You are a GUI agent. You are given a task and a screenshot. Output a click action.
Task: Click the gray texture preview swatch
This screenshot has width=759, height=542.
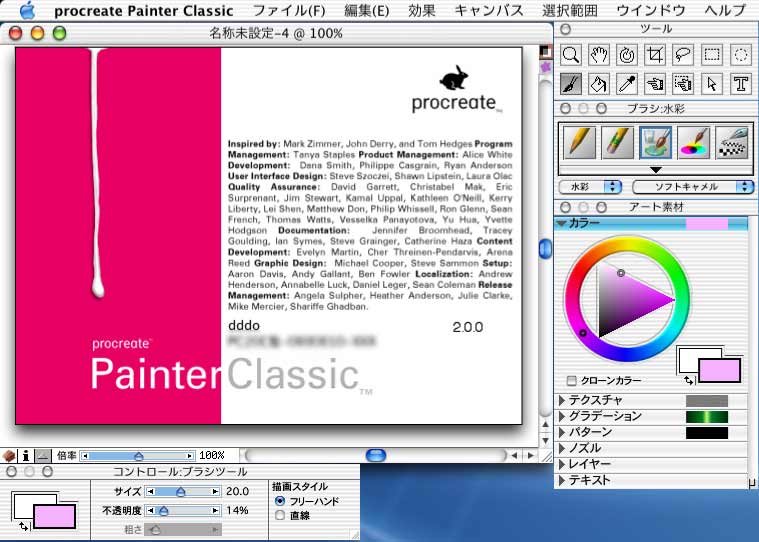tap(707, 401)
